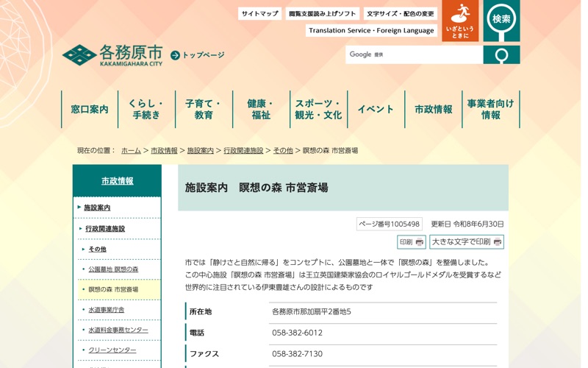Open 水道事業庁舎 sidebar link
The height and width of the screenshot is (368, 588).
point(106,310)
